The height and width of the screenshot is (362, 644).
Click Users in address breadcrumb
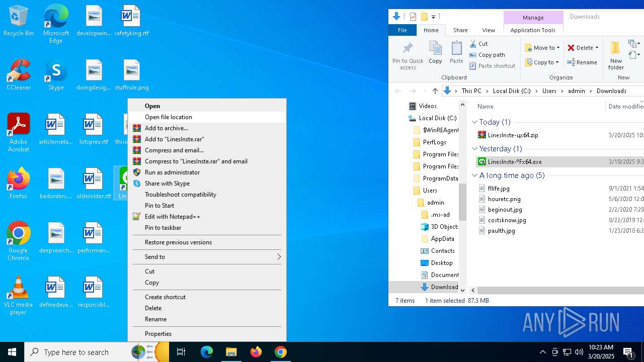[549, 91]
